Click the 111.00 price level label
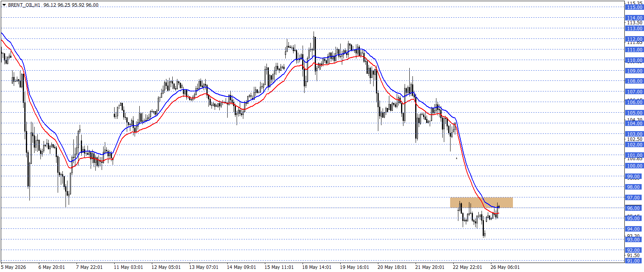The width and height of the screenshot is (644, 272). 634,49
